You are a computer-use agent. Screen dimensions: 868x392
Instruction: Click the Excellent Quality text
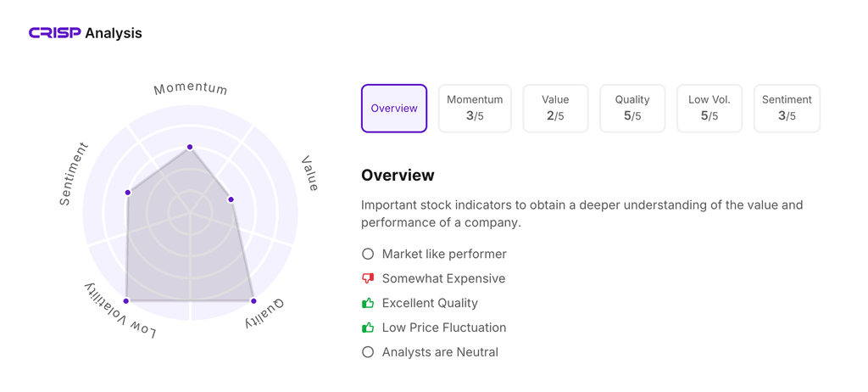coord(430,303)
